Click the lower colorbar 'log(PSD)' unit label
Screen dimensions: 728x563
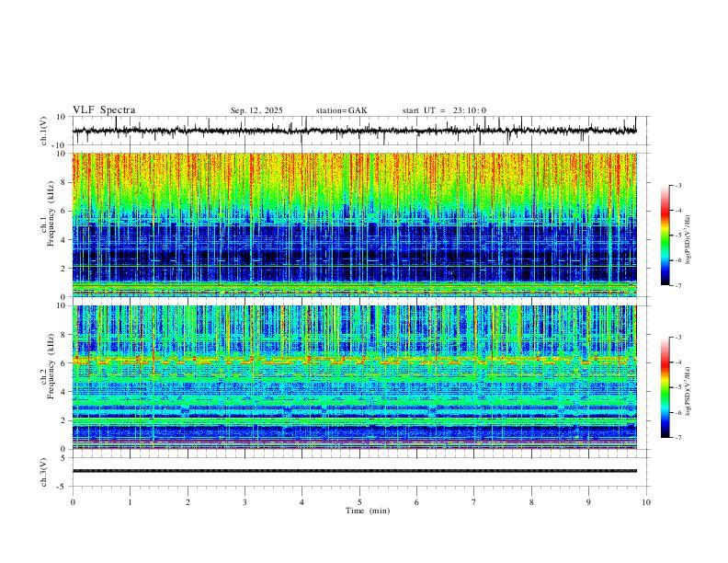pos(688,392)
